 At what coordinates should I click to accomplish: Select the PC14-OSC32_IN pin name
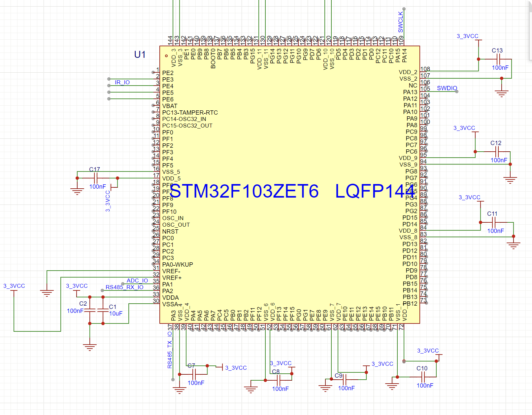(184, 119)
